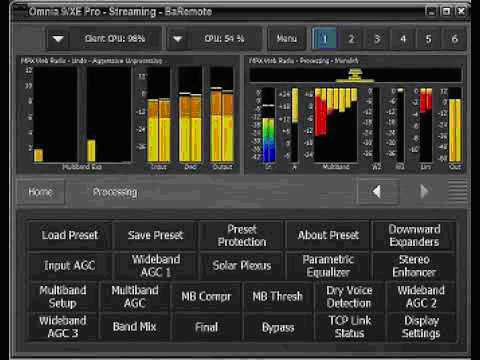Click the Out meter on processing panel
This screenshot has width=480, height=360.
click(x=455, y=125)
